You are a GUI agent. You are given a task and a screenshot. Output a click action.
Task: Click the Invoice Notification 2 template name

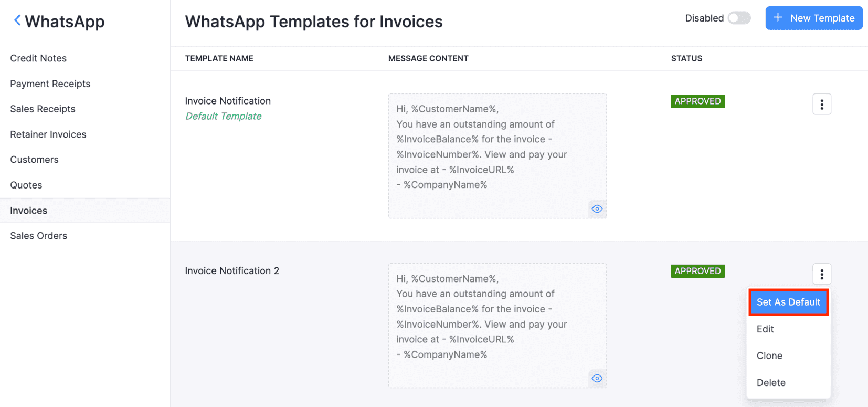[x=232, y=271]
